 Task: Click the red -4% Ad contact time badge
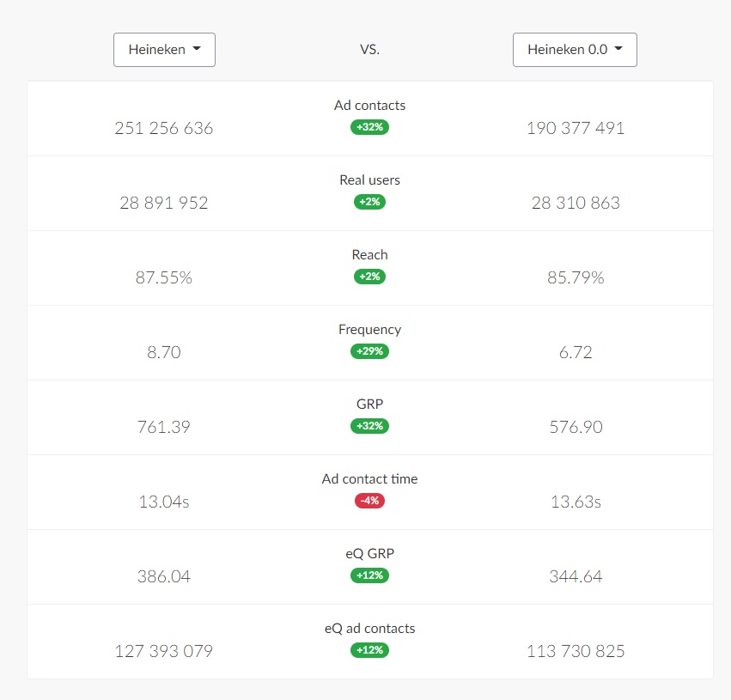tap(369, 501)
